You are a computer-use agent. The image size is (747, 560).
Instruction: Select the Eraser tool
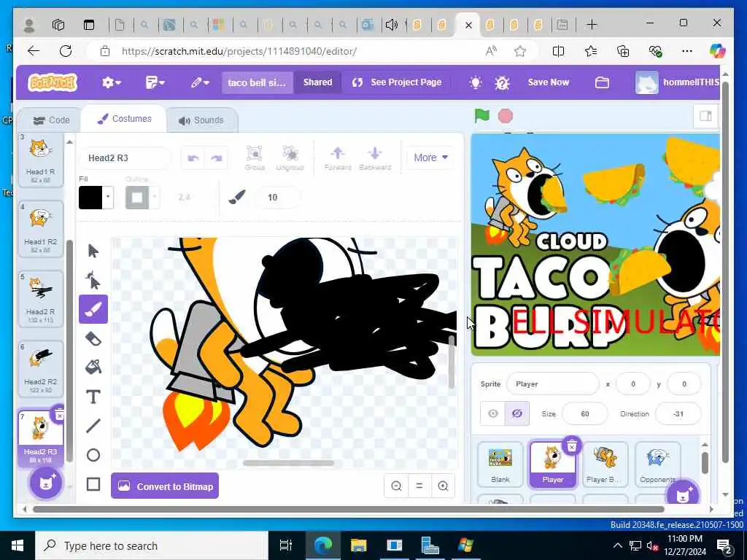point(93,338)
